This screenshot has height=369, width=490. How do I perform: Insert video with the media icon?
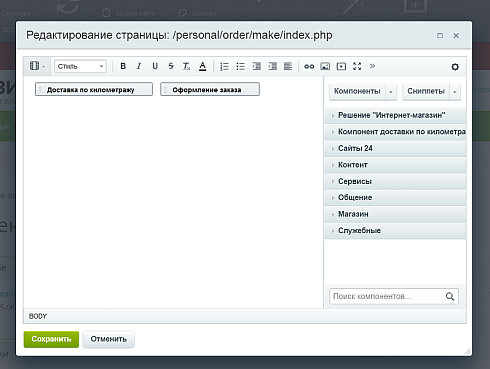(x=341, y=66)
